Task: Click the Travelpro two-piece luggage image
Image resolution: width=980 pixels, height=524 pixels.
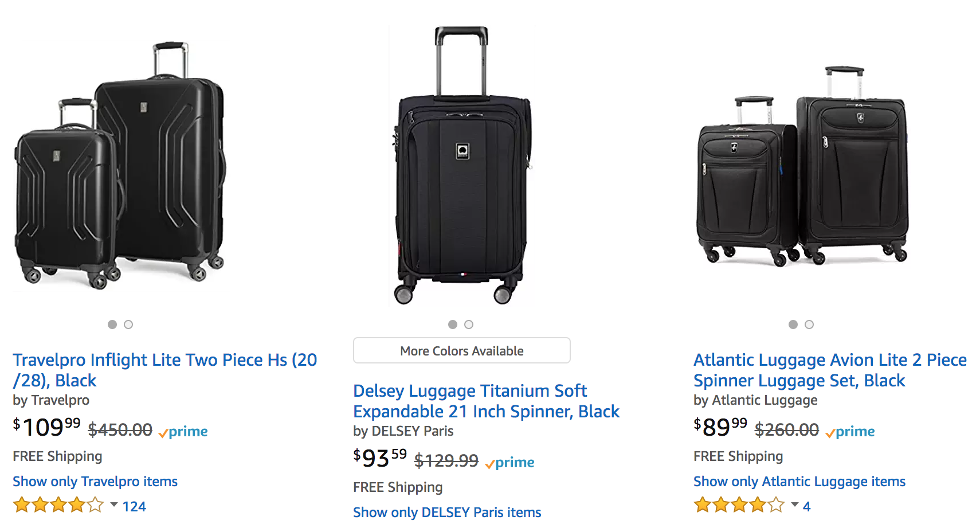Action: point(120,166)
